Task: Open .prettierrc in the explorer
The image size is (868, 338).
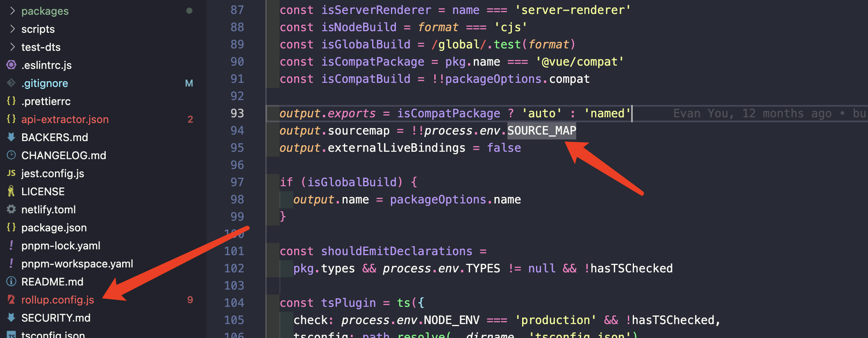Action: coord(46,101)
